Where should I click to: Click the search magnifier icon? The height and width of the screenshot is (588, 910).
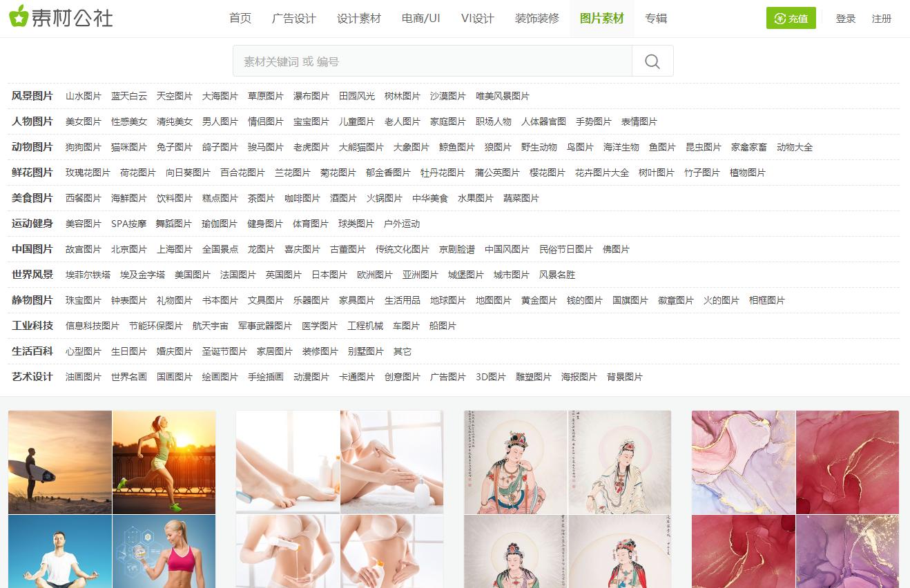(652, 61)
